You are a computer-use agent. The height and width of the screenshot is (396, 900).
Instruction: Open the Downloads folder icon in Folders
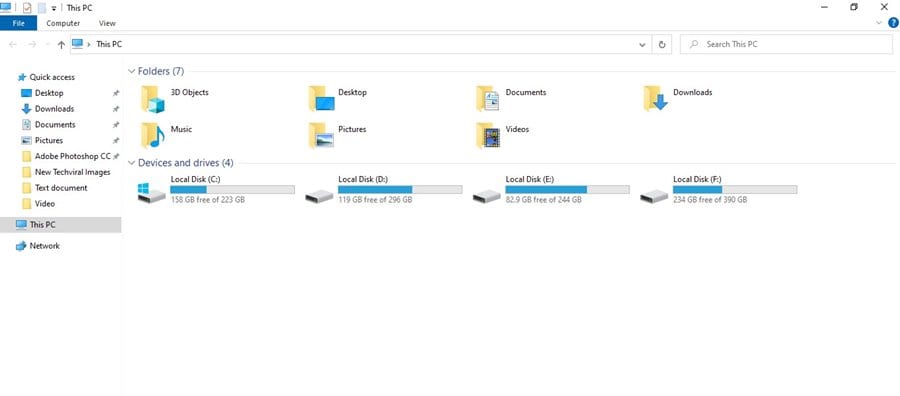(x=655, y=99)
